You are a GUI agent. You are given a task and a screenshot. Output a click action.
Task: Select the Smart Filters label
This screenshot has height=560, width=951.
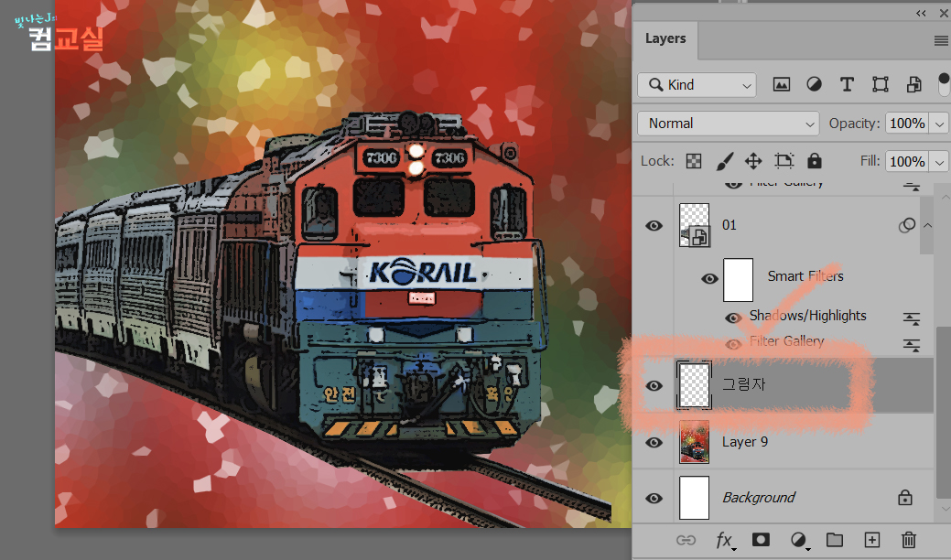(805, 276)
